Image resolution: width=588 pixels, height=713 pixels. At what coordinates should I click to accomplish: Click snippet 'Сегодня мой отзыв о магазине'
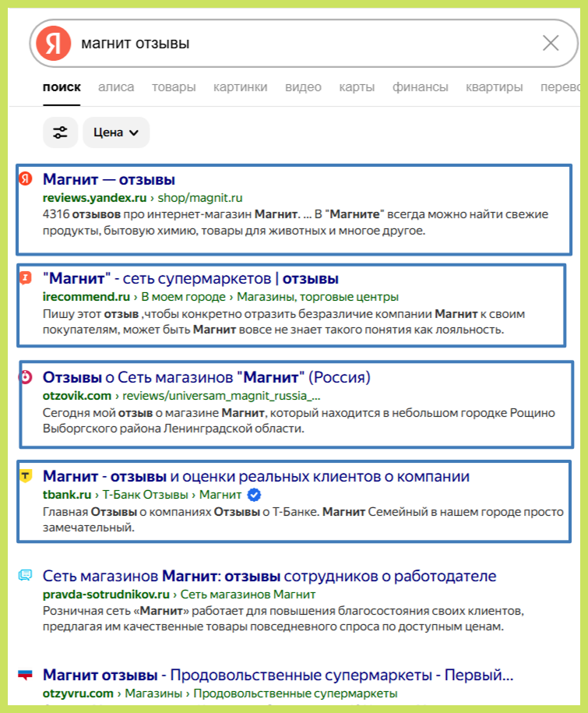[x=298, y=421]
